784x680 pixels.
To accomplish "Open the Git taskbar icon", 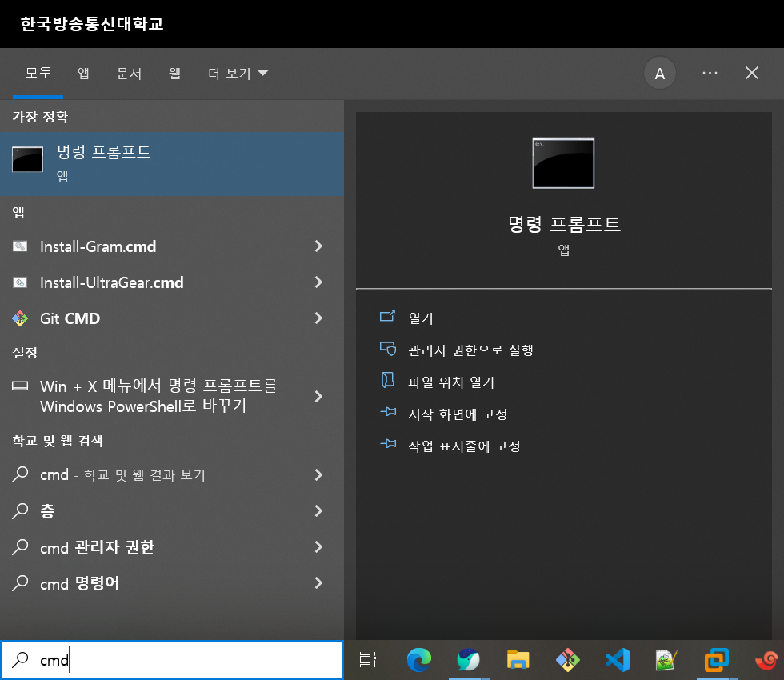I will click(x=568, y=660).
